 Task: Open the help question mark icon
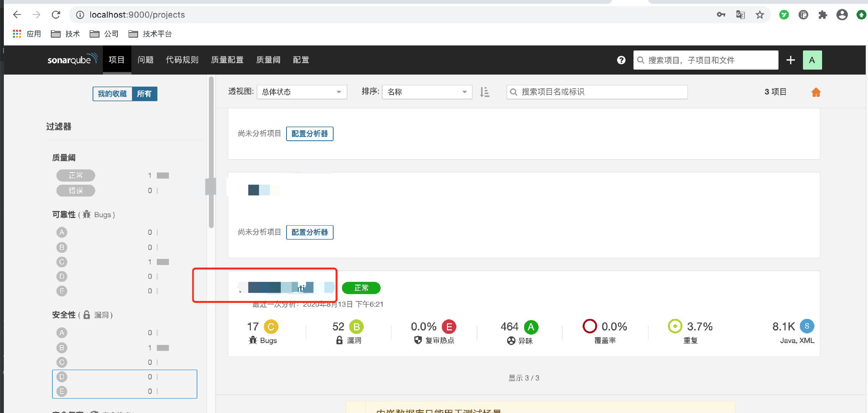click(621, 60)
